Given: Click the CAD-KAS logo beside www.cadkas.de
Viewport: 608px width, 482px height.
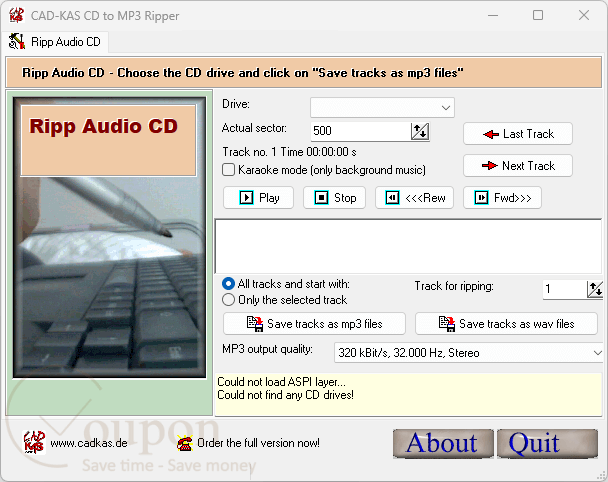Looking at the screenshot, I should (x=34, y=442).
